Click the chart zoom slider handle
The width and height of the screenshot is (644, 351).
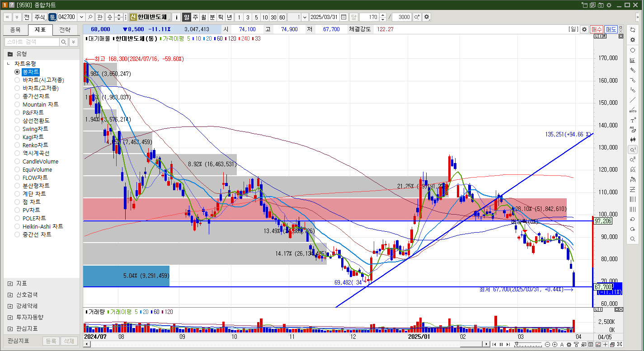(517, 344)
